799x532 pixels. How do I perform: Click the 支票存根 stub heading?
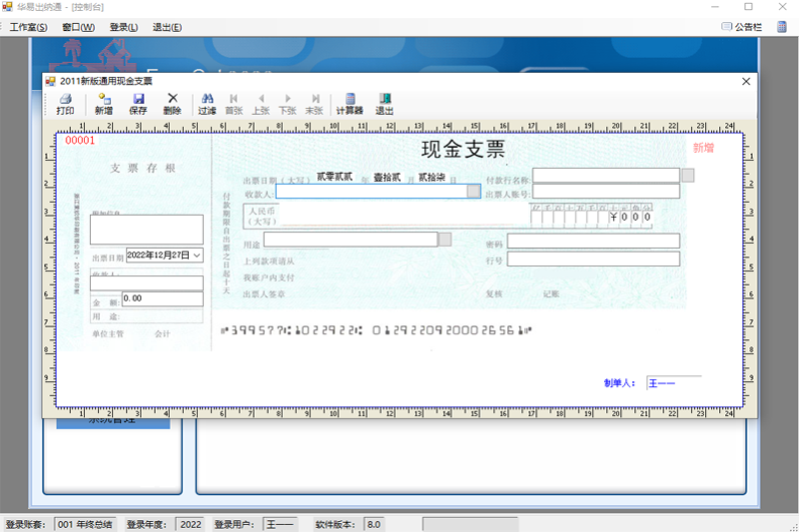tap(143, 168)
